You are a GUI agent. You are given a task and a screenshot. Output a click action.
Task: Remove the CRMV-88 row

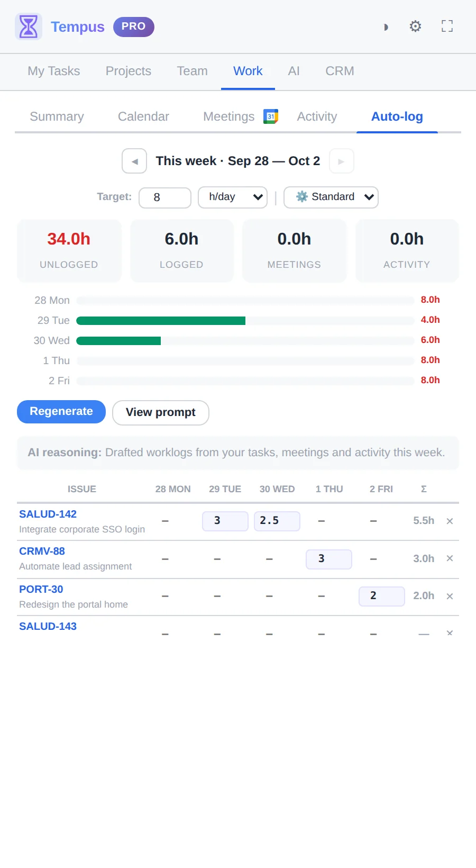(450, 558)
